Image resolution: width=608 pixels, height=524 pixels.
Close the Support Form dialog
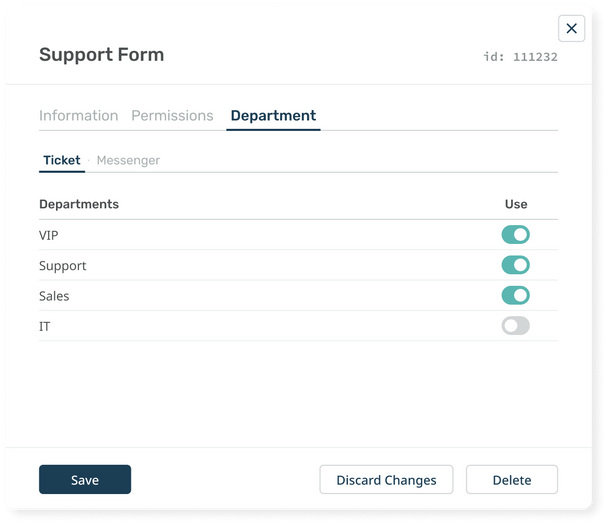[x=571, y=29]
